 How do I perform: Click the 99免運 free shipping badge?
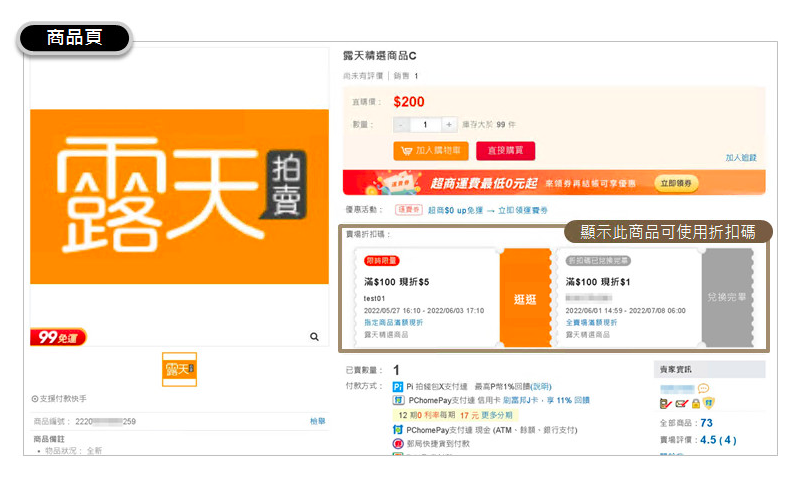pos(58,337)
